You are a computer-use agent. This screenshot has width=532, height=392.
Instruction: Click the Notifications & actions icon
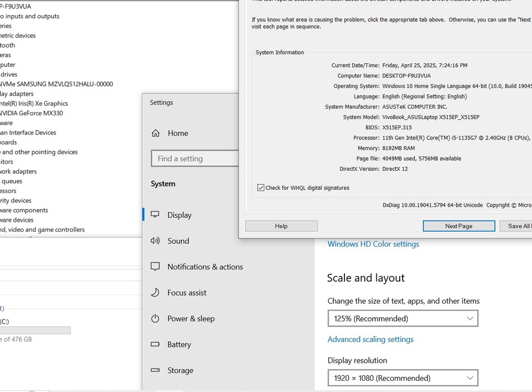pos(156,267)
